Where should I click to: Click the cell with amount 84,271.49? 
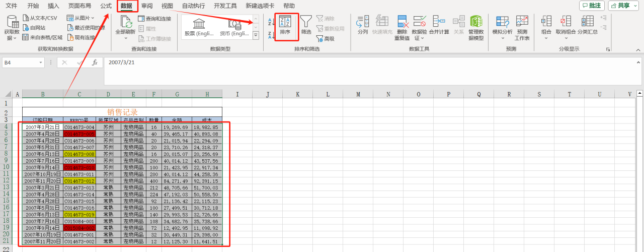point(177,180)
